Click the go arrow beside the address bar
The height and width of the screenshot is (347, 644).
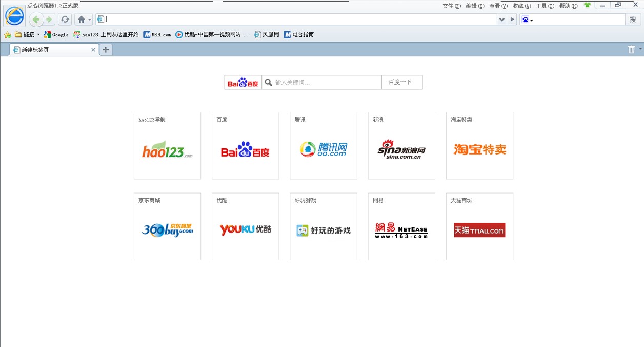[512, 20]
